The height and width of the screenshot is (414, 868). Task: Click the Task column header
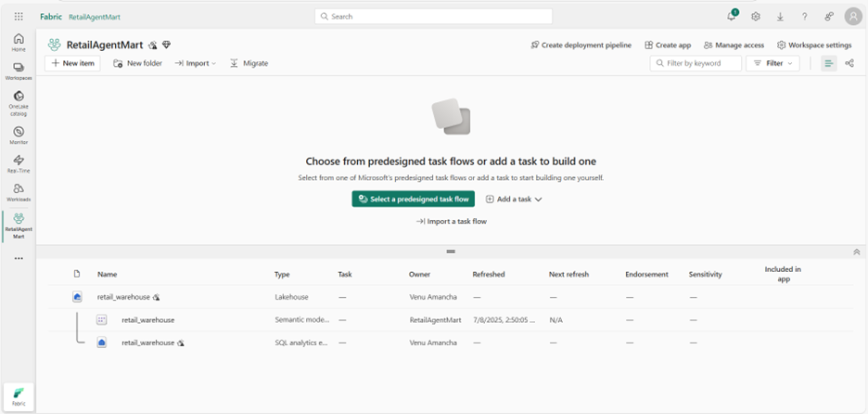click(345, 275)
